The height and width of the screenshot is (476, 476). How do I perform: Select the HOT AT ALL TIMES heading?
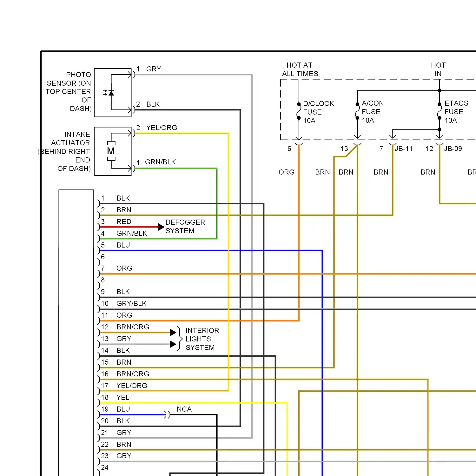point(300,69)
